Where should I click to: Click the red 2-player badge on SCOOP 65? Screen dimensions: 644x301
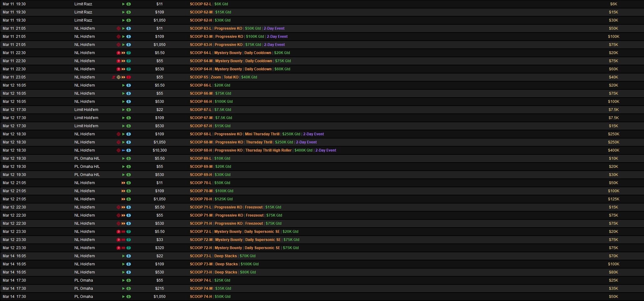tap(129, 77)
